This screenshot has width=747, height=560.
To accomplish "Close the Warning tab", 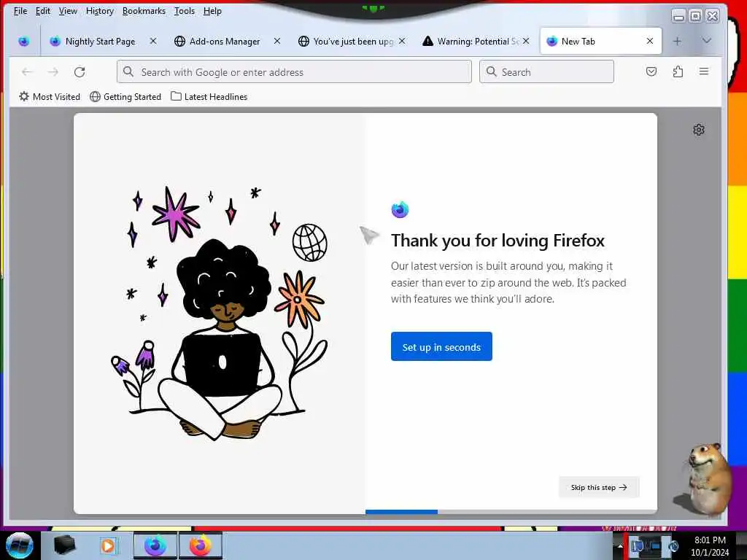I will [525, 42].
